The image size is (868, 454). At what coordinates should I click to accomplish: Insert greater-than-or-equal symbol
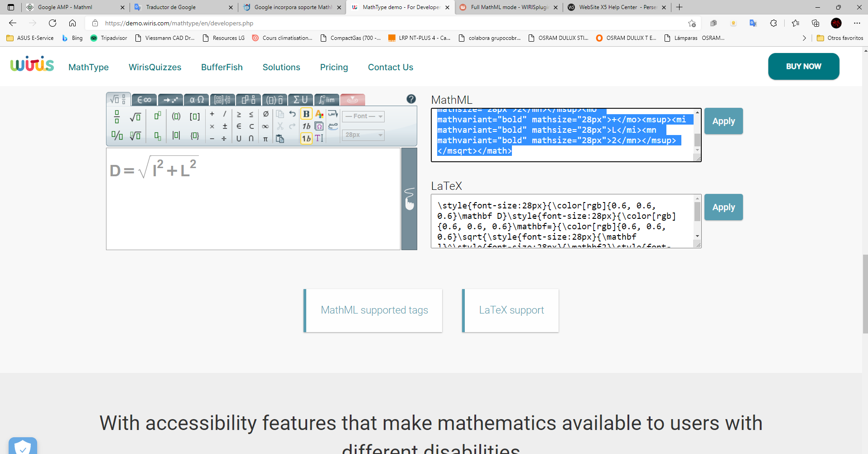tap(239, 114)
